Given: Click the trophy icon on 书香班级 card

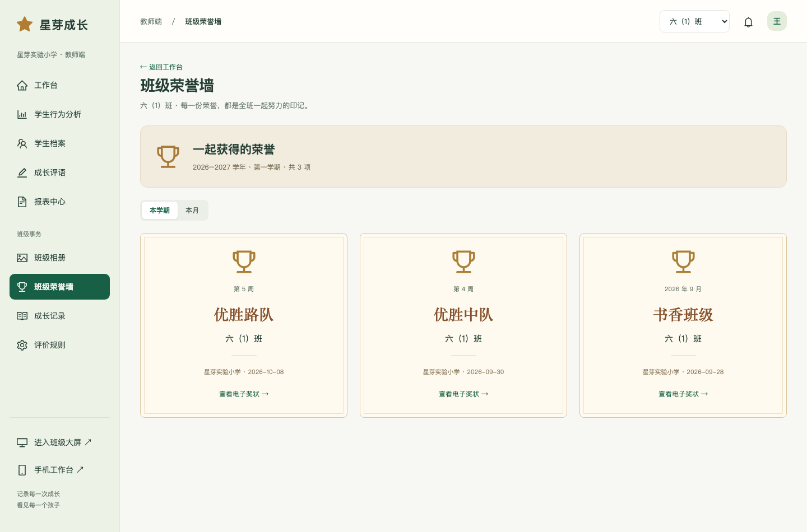Looking at the screenshot, I should (683, 262).
